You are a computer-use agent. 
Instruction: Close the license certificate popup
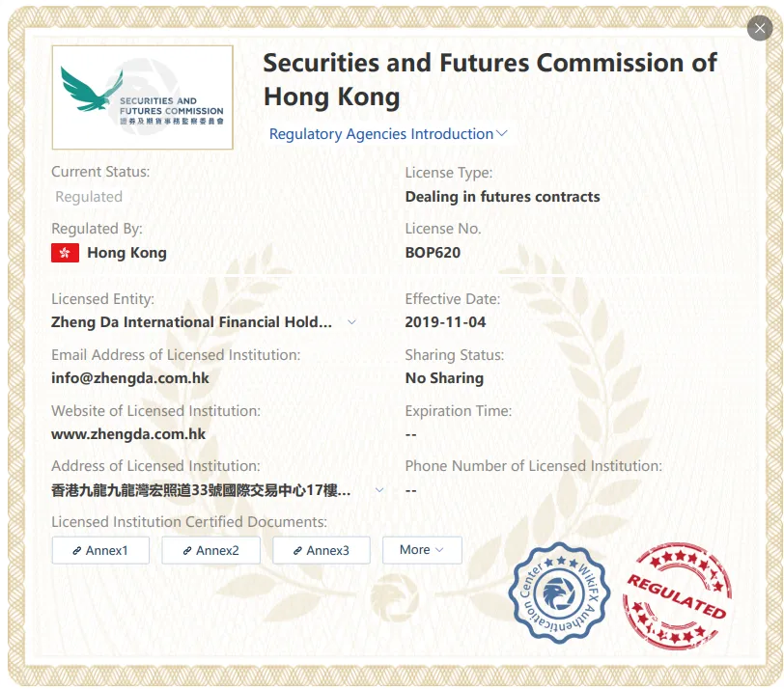760,29
